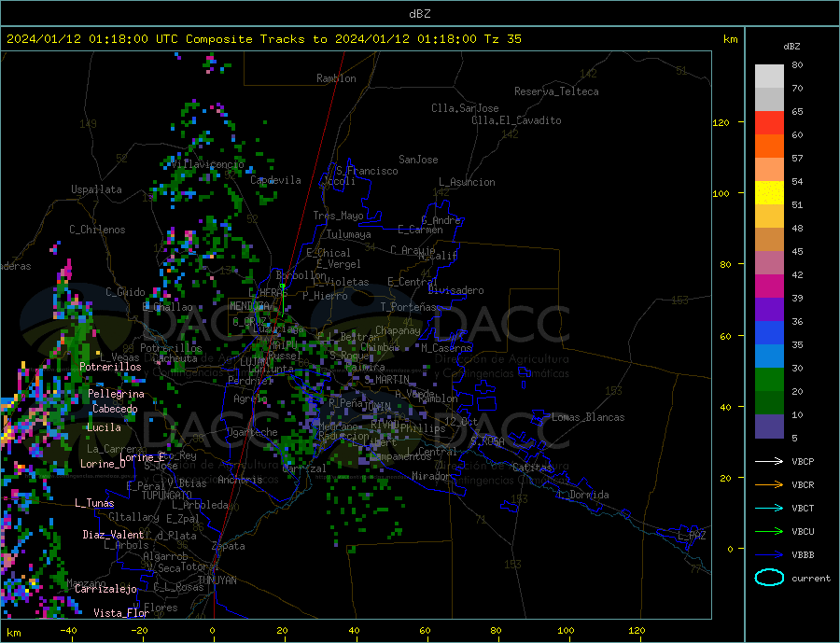Click the white VBCP arrow legend icon
Screen dimensions: 840x643
coord(769,461)
